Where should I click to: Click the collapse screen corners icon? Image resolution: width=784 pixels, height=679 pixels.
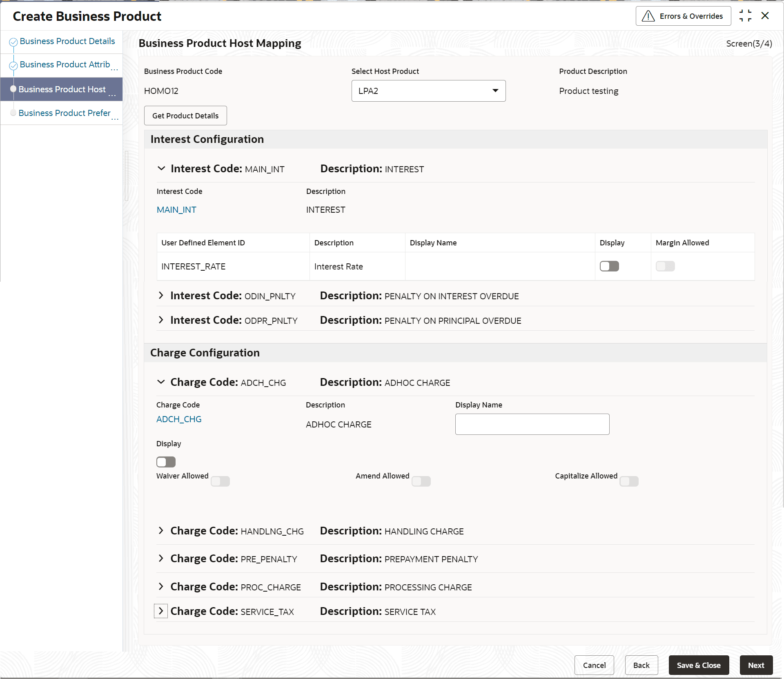point(745,16)
